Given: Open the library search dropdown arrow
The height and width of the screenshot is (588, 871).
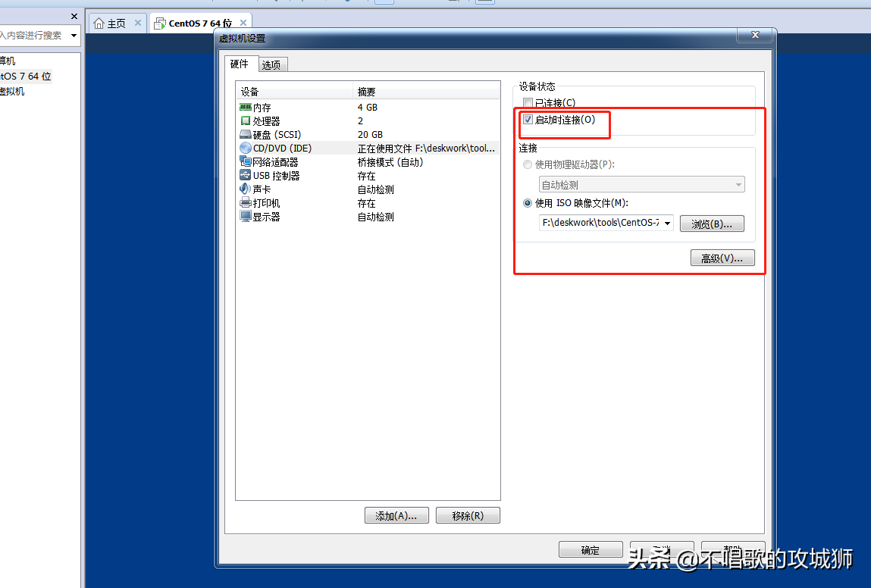Looking at the screenshot, I should 74,36.
